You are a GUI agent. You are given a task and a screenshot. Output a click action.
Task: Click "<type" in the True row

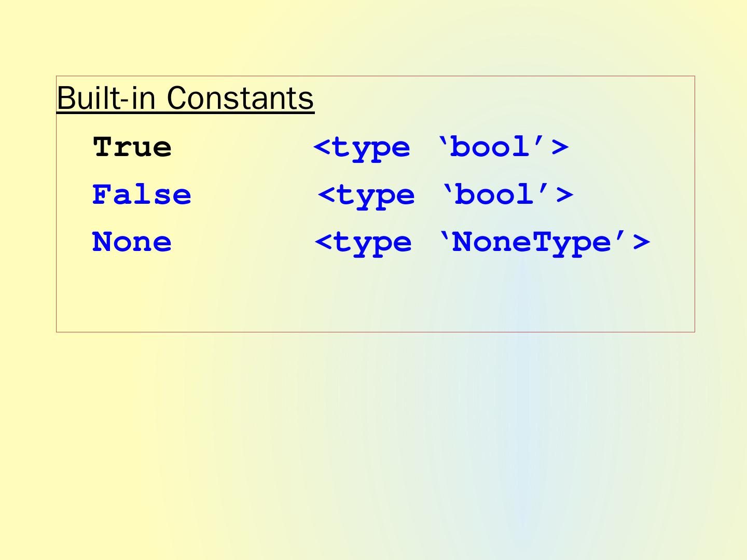[x=362, y=148]
